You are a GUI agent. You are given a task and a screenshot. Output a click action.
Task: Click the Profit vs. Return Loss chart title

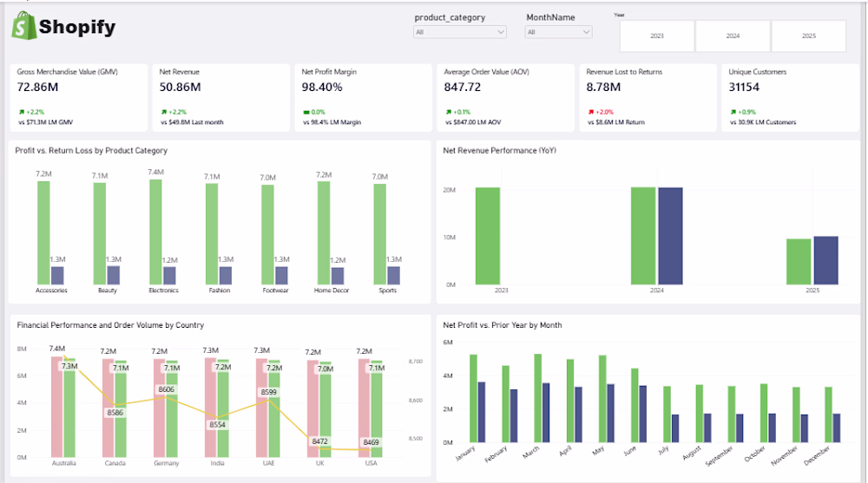91,151
